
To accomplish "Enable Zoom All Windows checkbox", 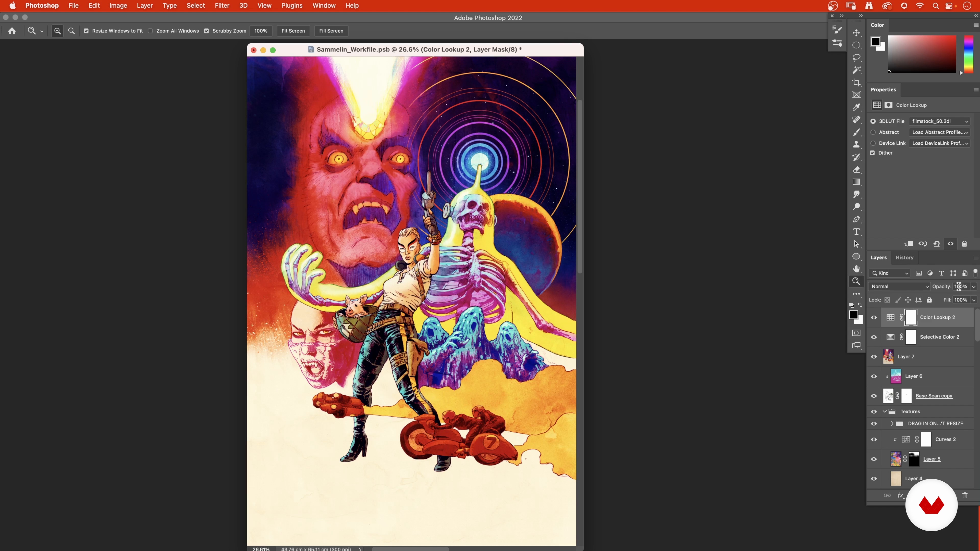I will tap(150, 31).
